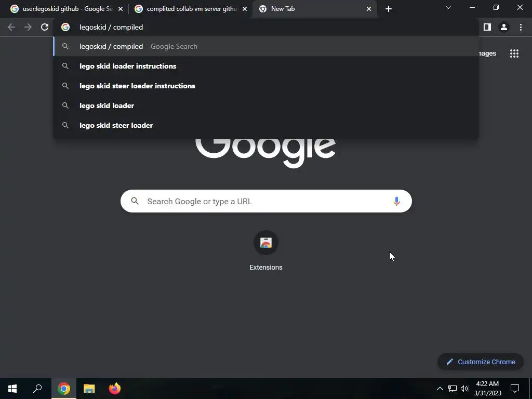This screenshot has width=532, height=399.
Task: Open the Windows Start menu
Action: (x=12, y=389)
